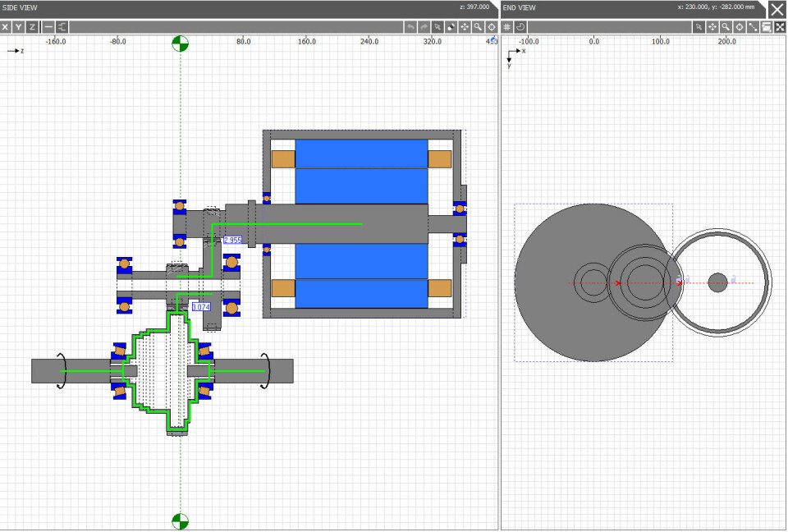788x532 pixels.
Task: Click zoom-to-fit target icon in Side View
Action: pos(491,27)
